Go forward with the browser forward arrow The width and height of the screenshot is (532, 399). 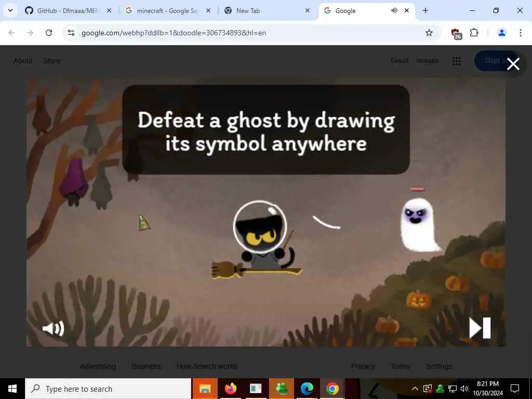coord(30,33)
